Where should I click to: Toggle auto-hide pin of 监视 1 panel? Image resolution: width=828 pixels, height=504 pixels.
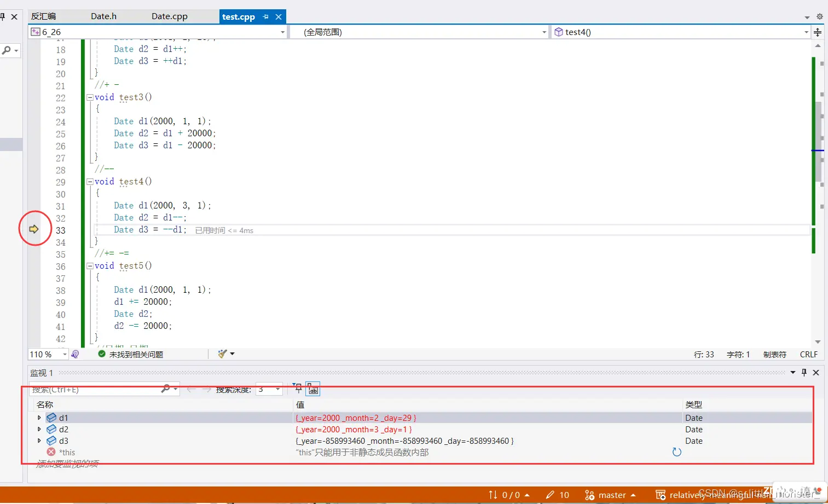pyautogui.click(x=804, y=373)
